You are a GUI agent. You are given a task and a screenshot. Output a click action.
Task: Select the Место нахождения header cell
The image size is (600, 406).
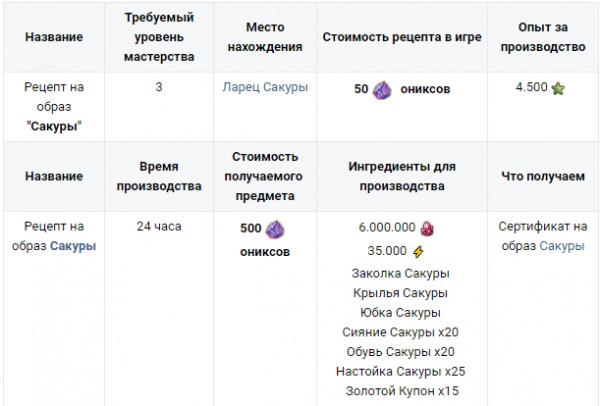point(265,36)
